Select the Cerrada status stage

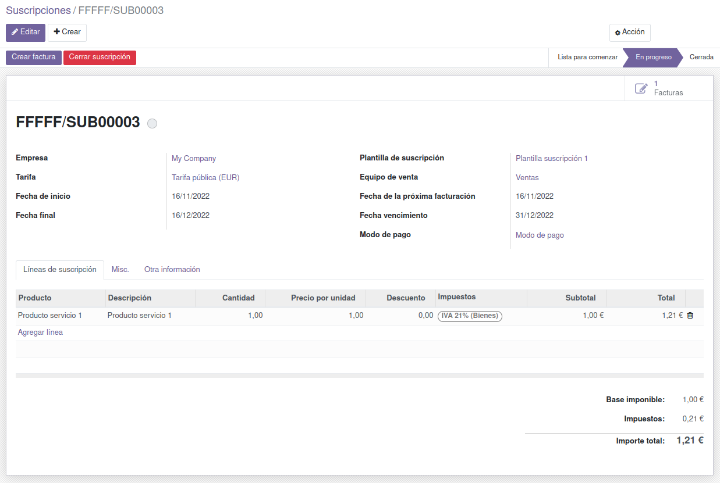point(701,57)
